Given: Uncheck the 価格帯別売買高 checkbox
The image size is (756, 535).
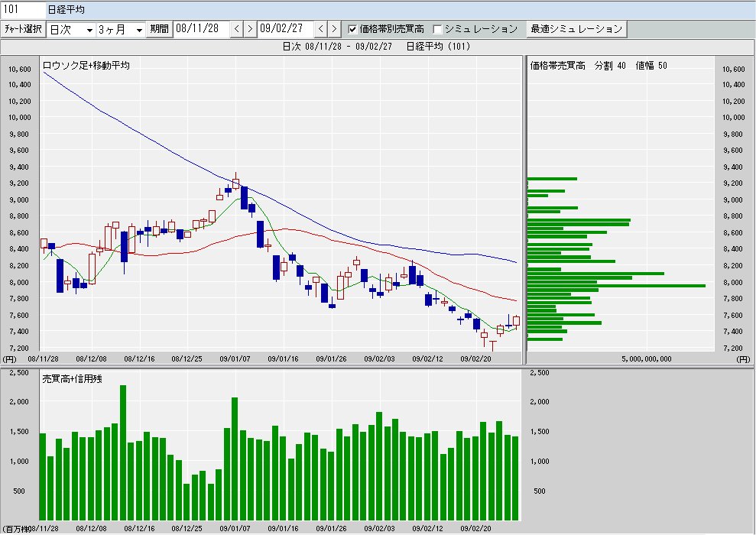Looking at the screenshot, I should click(x=352, y=29).
